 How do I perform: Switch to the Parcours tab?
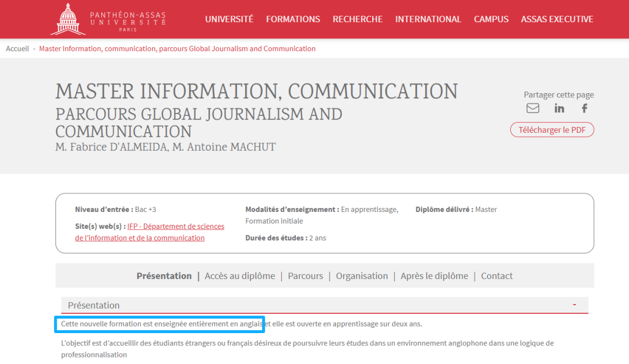(x=305, y=275)
